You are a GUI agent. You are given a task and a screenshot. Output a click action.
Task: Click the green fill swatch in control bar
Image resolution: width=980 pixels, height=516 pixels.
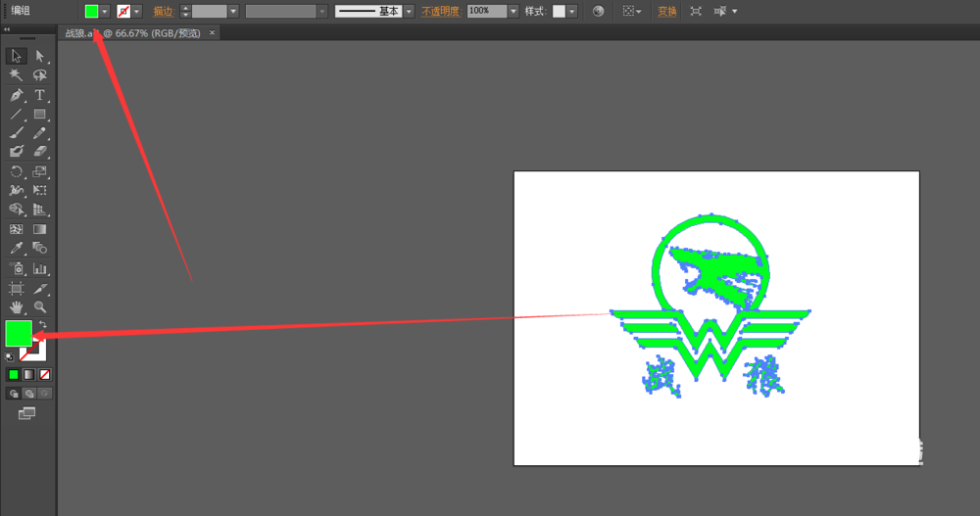point(91,11)
